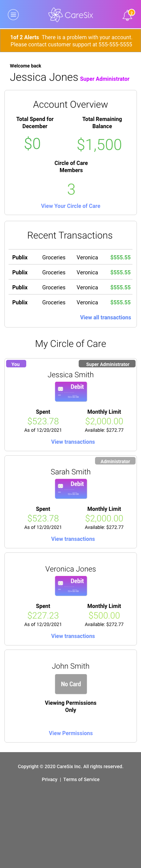View transactions for Sarah Smith
Screen dimensions: 141x868
coord(73,539)
